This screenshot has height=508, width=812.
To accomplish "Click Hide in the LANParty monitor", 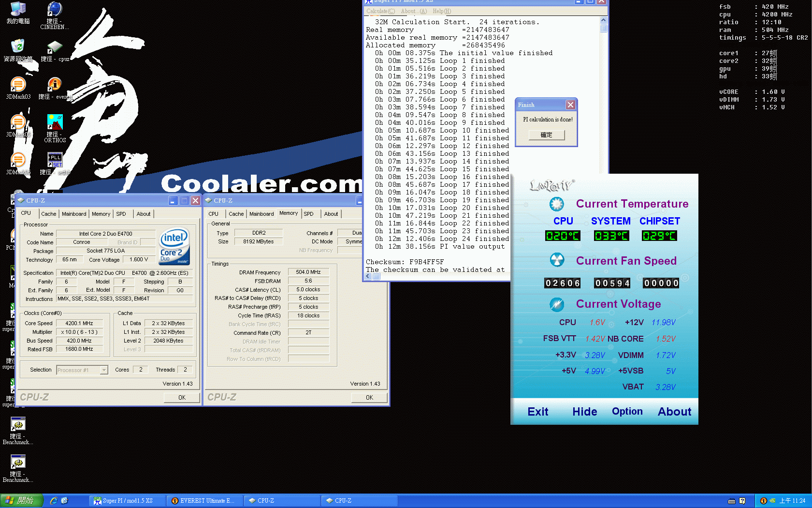I will pyautogui.click(x=585, y=412).
